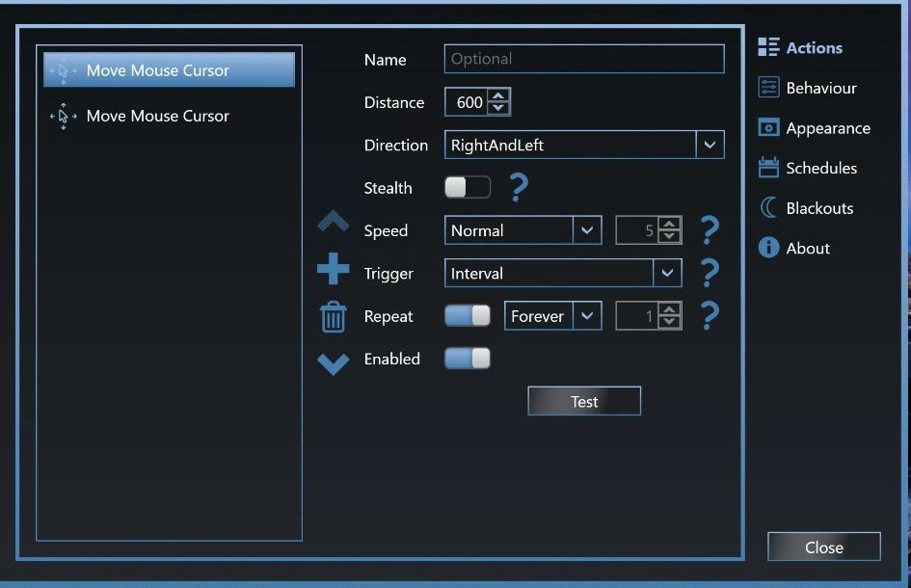911x588 pixels.
Task: Click the Test button
Action: [584, 401]
